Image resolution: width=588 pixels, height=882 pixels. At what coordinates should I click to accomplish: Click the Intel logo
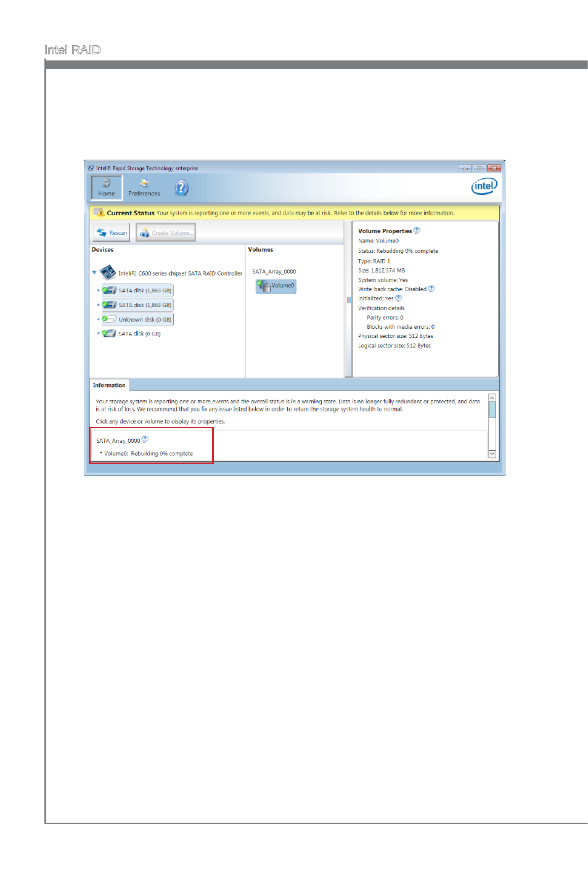484,186
